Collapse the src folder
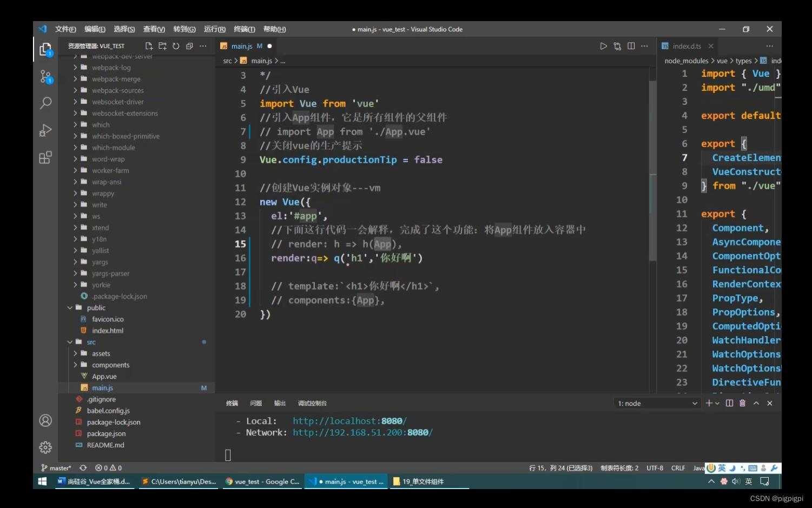This screenshot has width=812, height=508. pyautogui.click(x=70, y=342)
